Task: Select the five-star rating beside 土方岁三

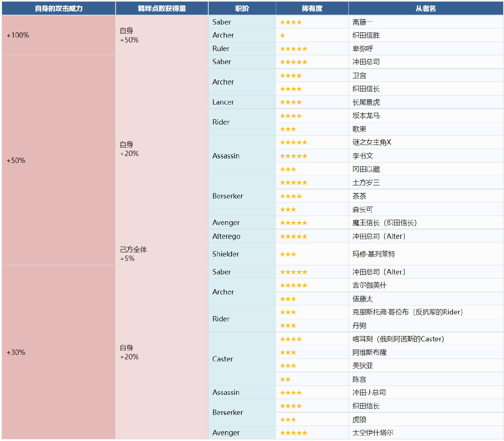Action: pyautogui.click(x=293, y=183)
